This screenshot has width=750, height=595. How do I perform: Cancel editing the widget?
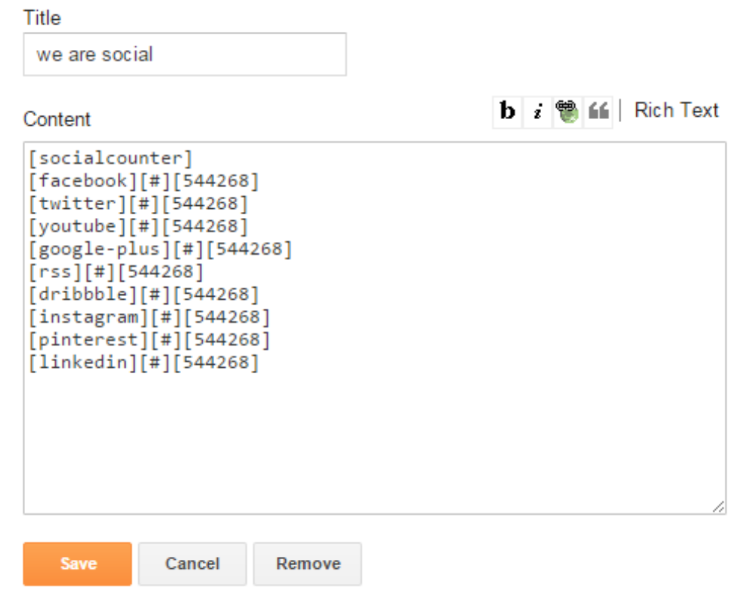[x=192, y=563]
